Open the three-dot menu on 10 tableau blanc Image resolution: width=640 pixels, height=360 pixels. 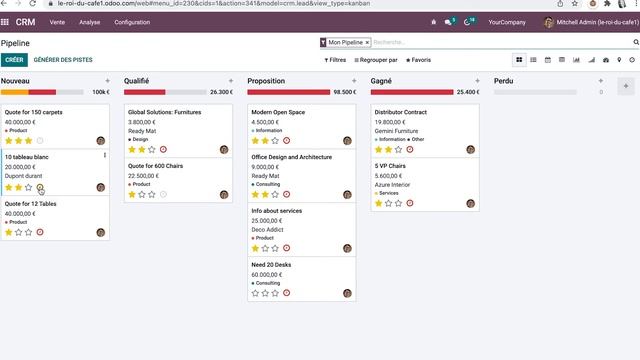click(105, 155)
